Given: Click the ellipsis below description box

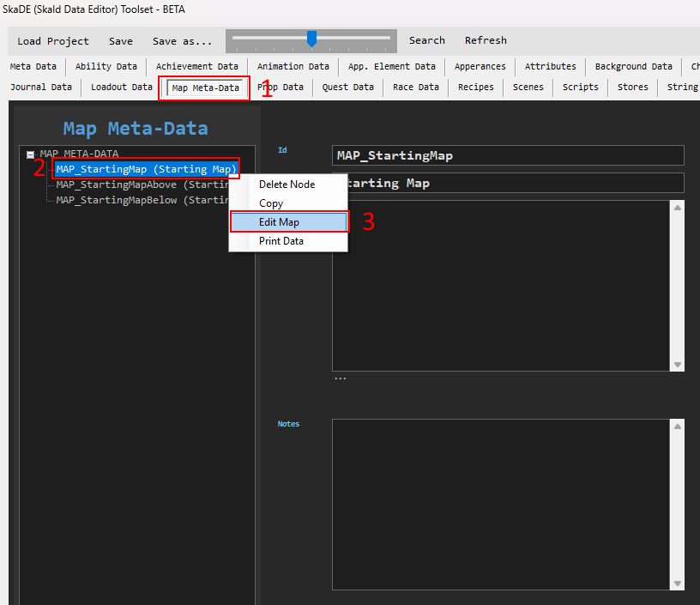Looking at the screenshot, I should point(341,378).
